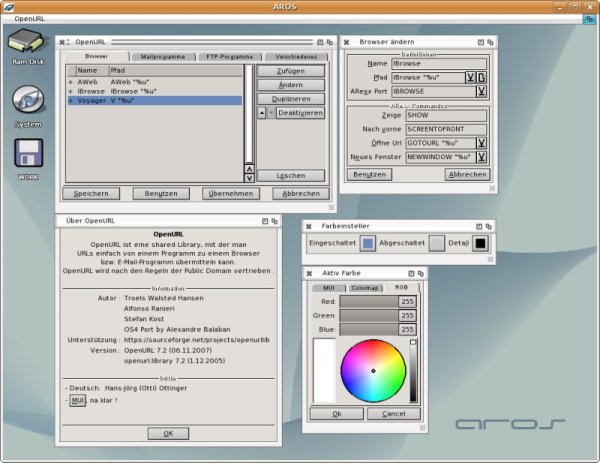Click file requester icon beside Pfad field
The width and height of the screenshot is (600, 463).
481,77
